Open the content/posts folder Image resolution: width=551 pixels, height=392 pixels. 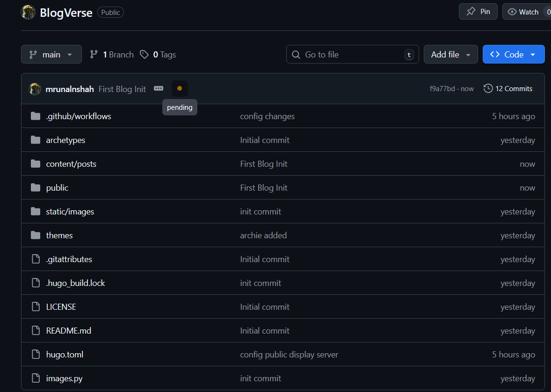pos(71,164)
